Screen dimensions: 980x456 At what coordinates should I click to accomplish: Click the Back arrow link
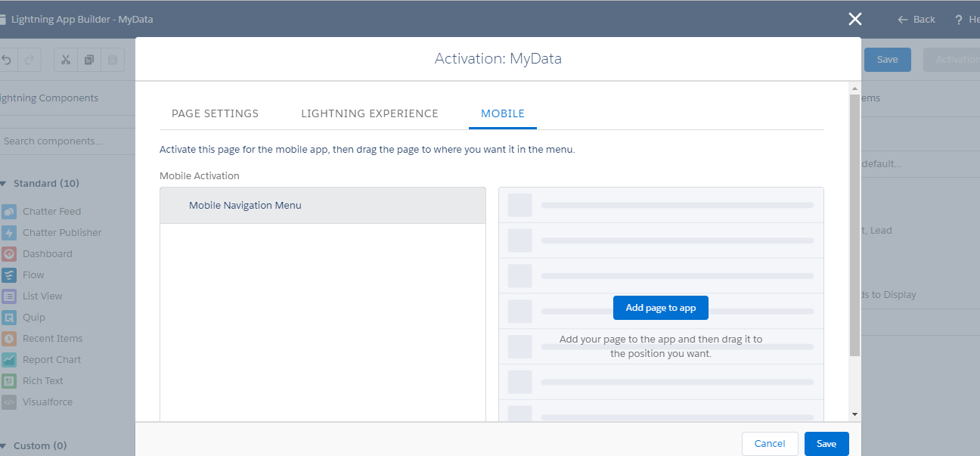coord(916,20)
